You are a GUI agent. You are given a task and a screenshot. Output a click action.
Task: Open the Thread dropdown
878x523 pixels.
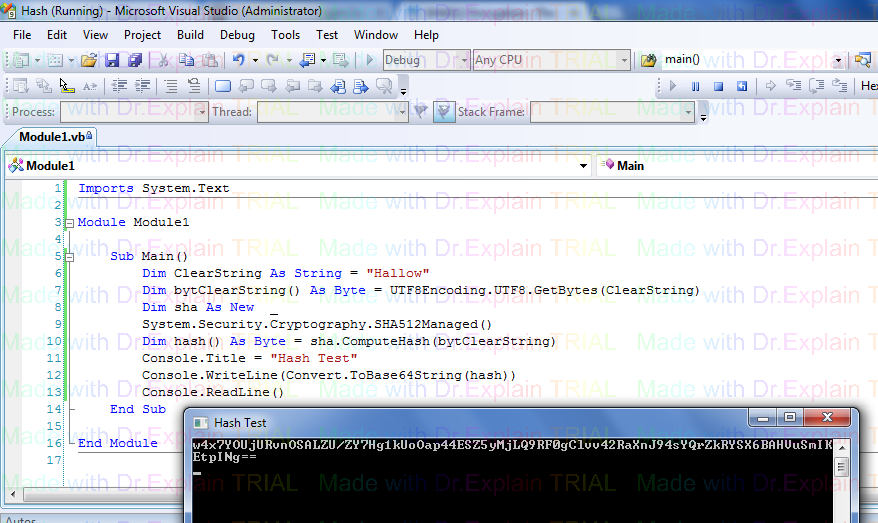pyautogui.click(x=332, y=111)
